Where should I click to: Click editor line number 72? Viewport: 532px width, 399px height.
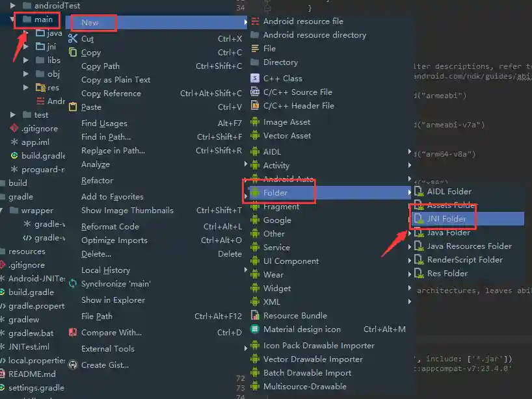tap(241, 378)
